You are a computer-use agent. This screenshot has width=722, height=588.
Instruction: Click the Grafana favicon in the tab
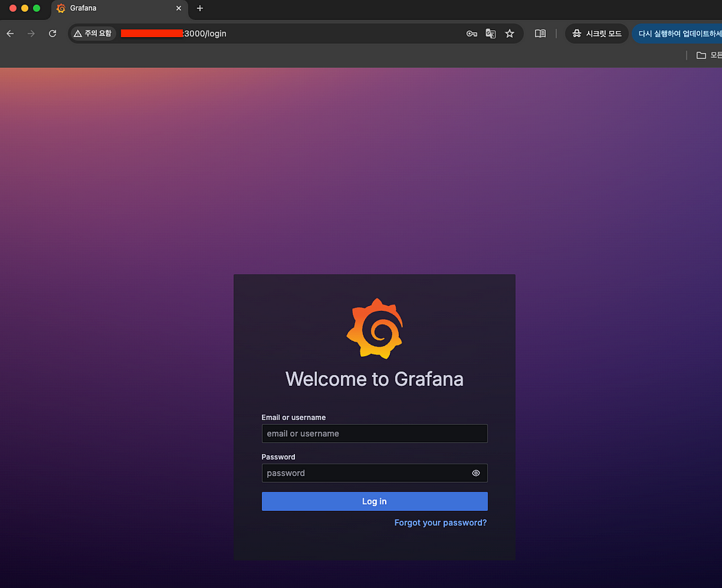[61, 8]
